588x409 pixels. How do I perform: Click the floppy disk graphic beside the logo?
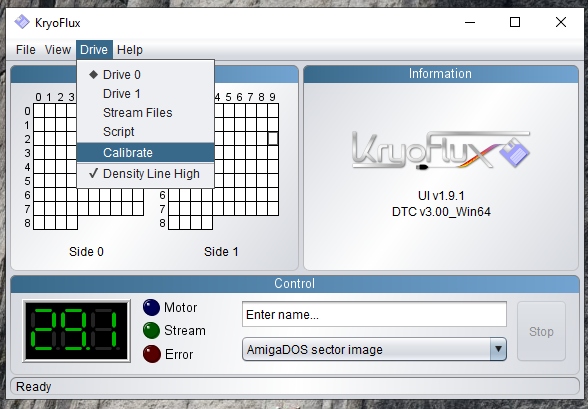[x=514, y=152]
